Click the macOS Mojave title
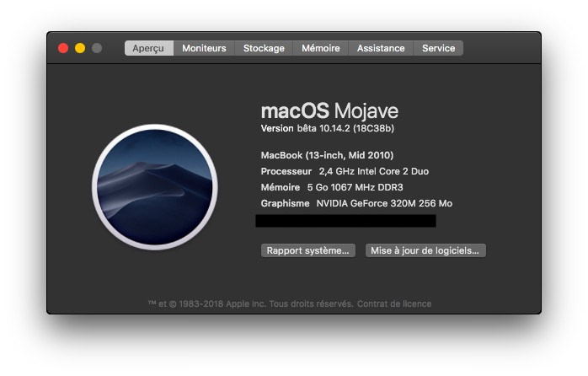 329,111
